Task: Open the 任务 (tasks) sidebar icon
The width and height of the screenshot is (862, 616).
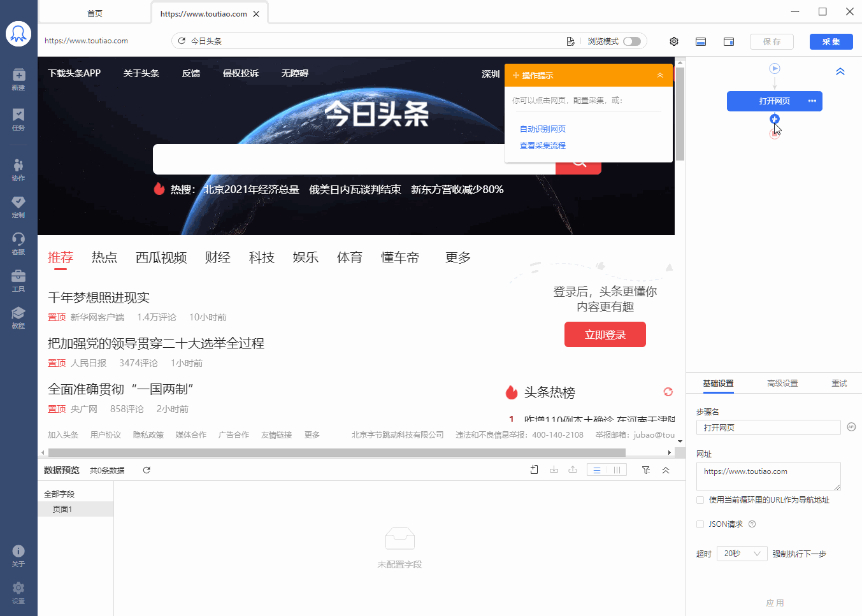Action: [x=18, y=119]
